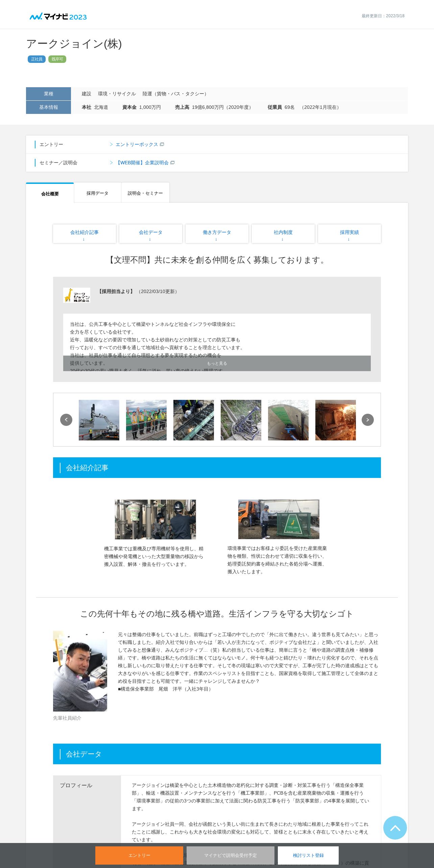Click the orange エントリー button in bottom bar

(139, 855)
